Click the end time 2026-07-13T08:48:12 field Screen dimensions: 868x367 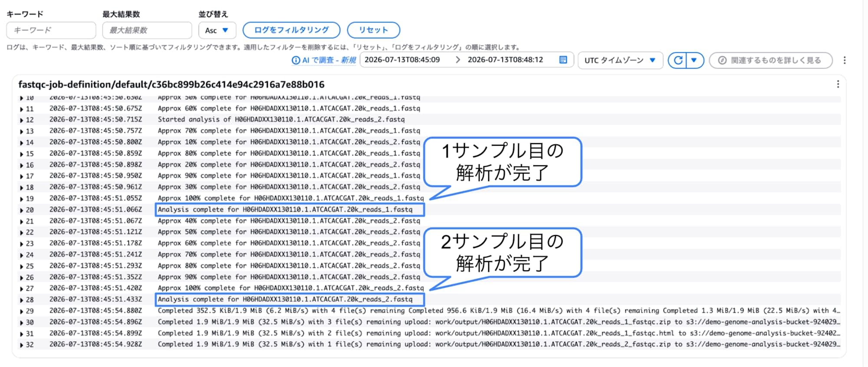(x=505, y=60)
